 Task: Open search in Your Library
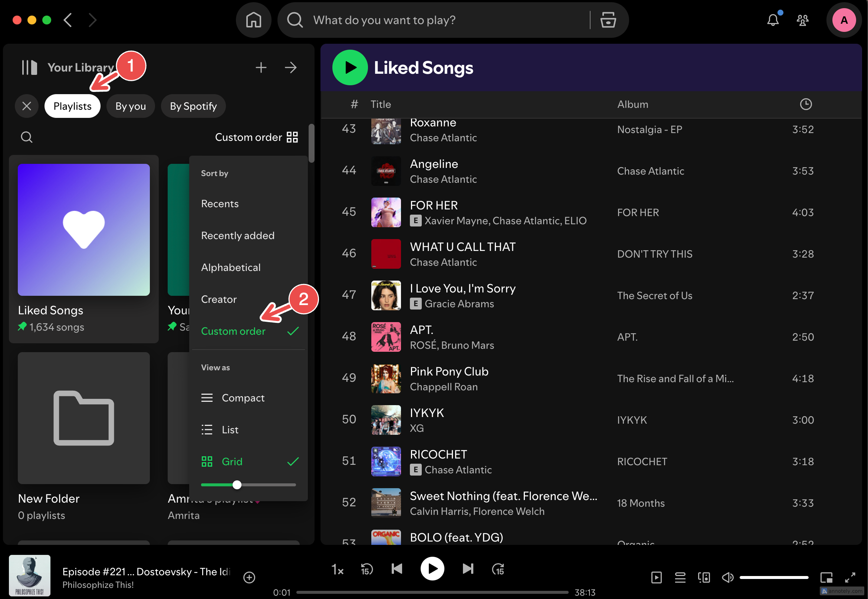tap(26, 136)
